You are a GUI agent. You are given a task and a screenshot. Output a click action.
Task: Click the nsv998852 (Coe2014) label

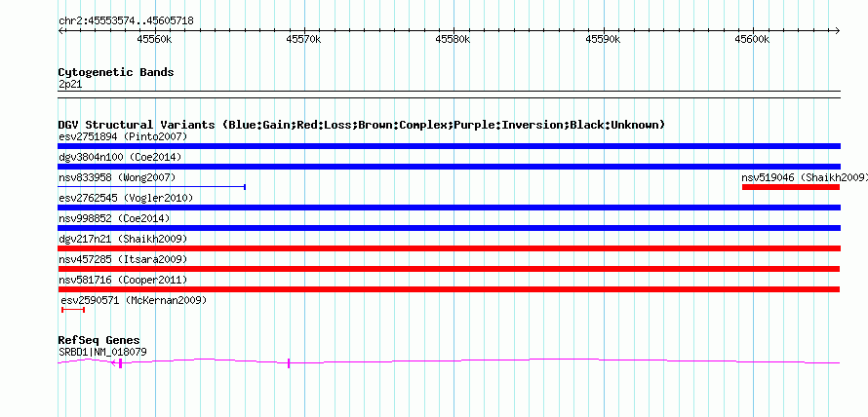pyautogui.click(x=114, y=218)
